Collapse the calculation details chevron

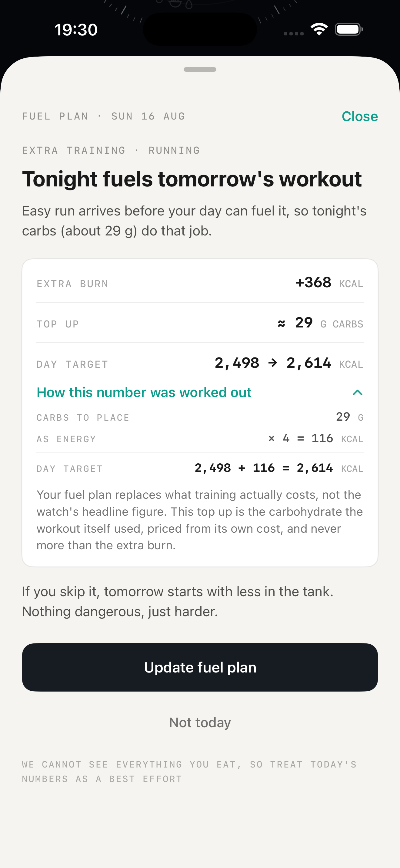pos(357,393)
